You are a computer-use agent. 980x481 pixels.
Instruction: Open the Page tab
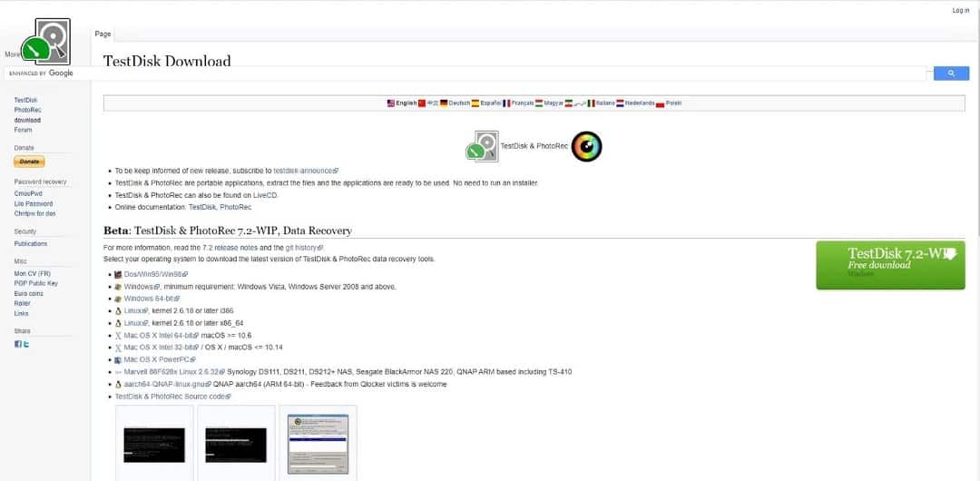pos(103,34)
